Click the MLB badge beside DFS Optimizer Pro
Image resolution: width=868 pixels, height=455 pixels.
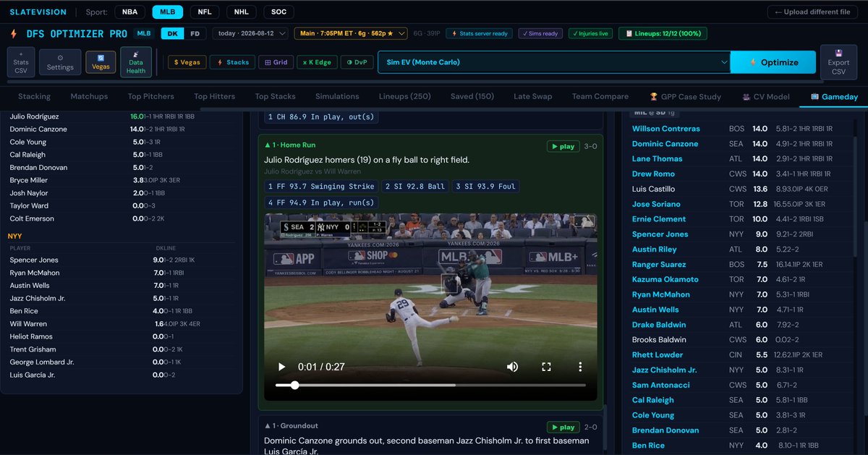point(144,33)
